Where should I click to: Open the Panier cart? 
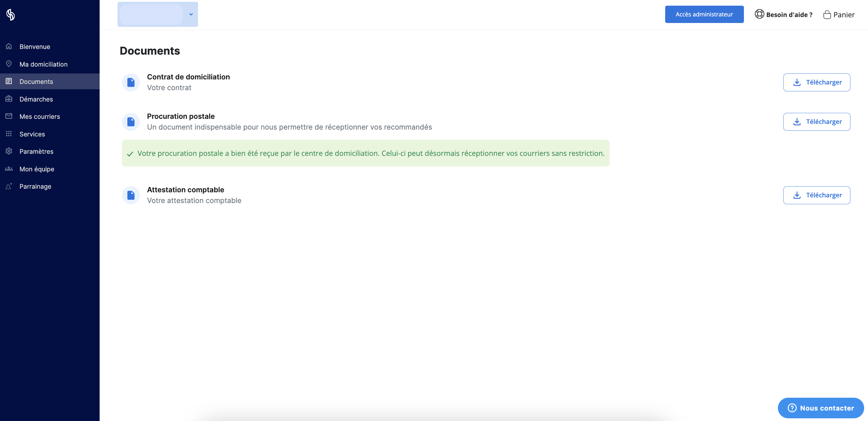click(x=839, y=15)
